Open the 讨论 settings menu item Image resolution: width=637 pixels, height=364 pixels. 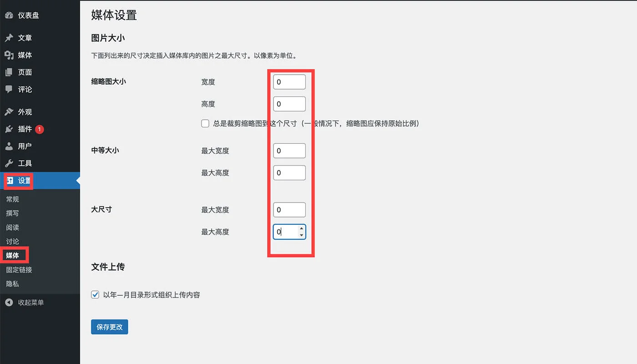(x=12, y=241)
